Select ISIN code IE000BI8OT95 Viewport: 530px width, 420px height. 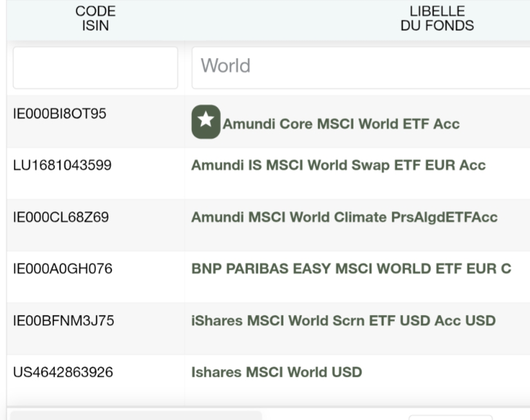point(59,113)
